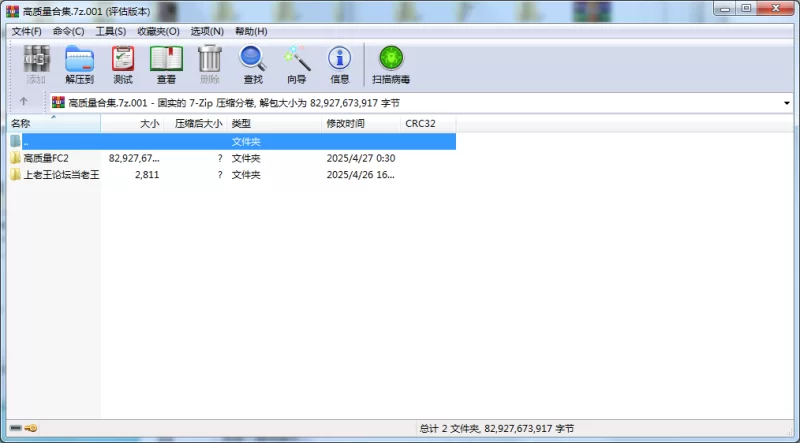Click the key password icon in status bar
Screen dimensions: 800x443
pos(31,428)
